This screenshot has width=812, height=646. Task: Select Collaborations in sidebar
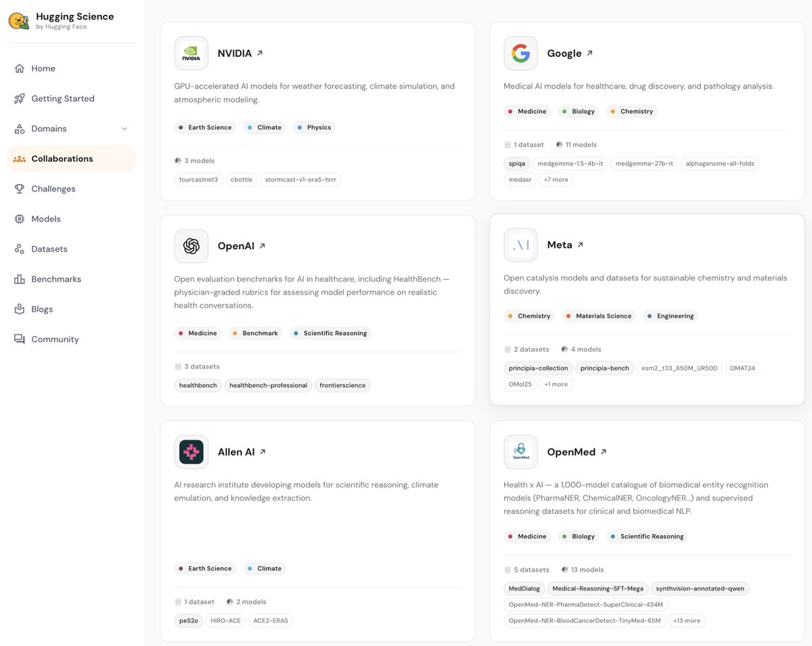pyautogui.click(x=71, y=158)
